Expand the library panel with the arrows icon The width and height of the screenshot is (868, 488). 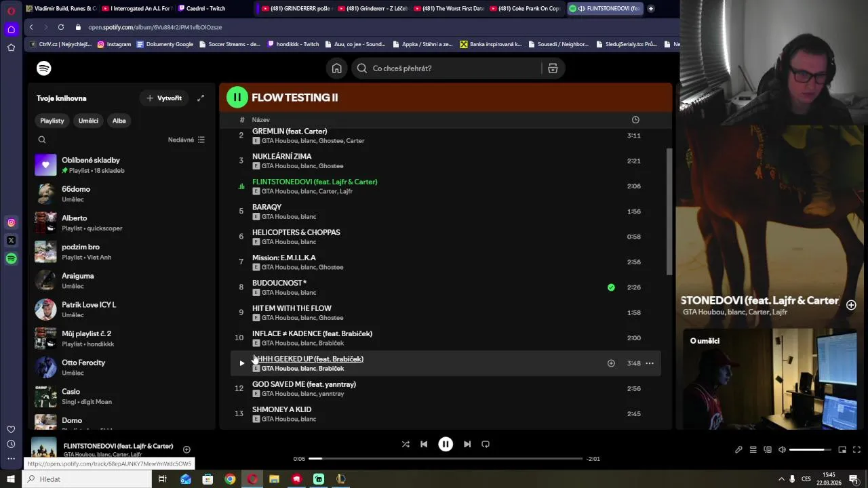point(201,98)
